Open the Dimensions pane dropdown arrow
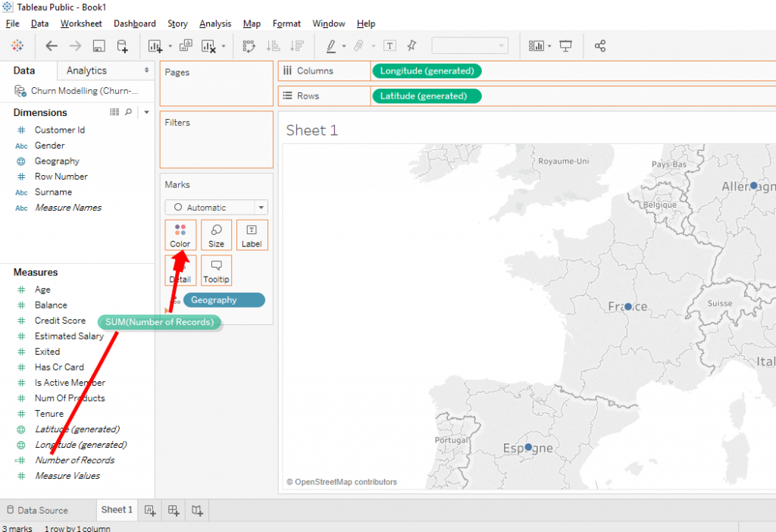This screenshot has width=776, height=532. (146, 112)
